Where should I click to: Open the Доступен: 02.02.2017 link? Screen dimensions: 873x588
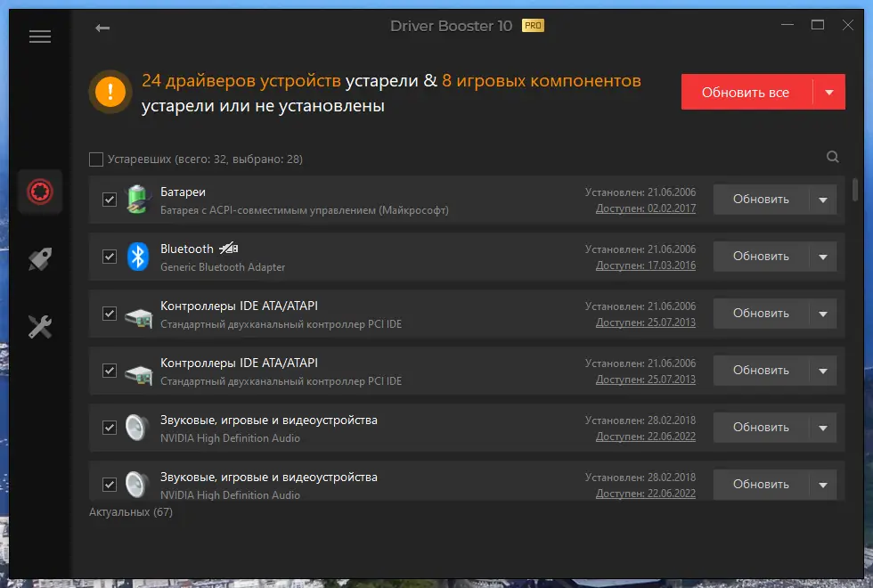click(646, 208)
